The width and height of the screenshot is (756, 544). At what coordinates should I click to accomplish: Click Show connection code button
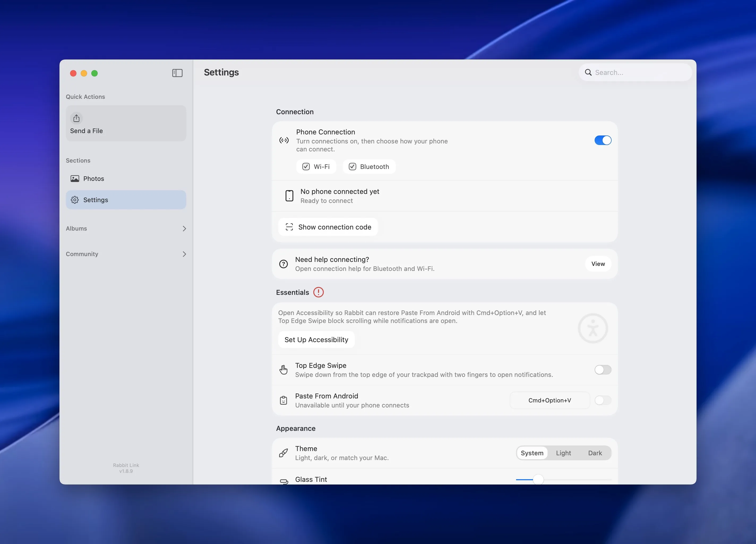tap(328, 227)
